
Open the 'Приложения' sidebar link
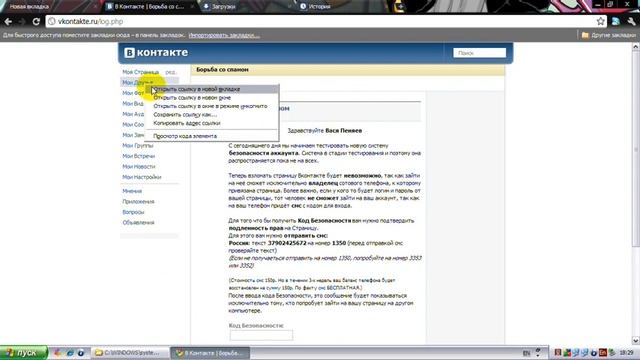pyautogui.click(x=138, y=202)
